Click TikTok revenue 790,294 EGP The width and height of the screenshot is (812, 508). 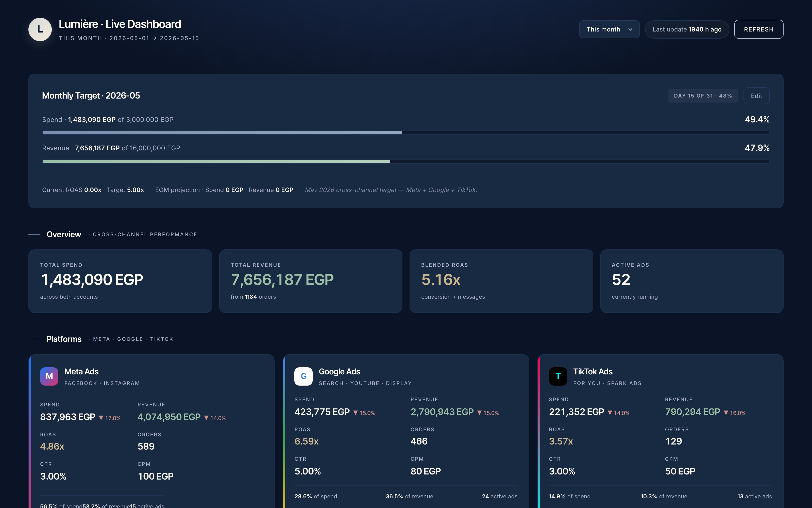coord(692,412)
